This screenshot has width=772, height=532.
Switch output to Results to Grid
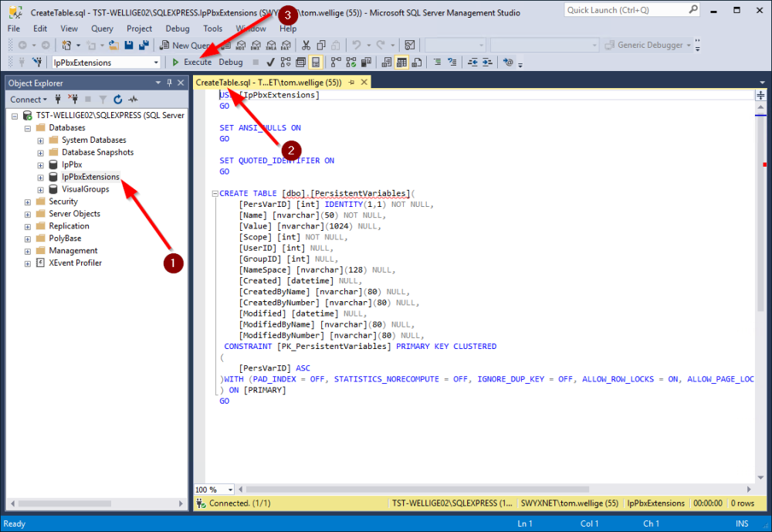[401, 62]
